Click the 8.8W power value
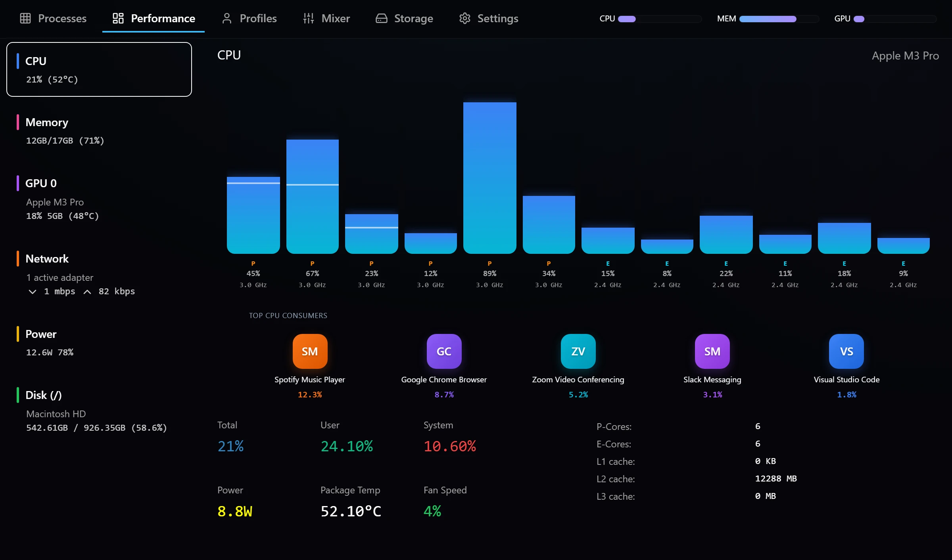 pos(235,512)
